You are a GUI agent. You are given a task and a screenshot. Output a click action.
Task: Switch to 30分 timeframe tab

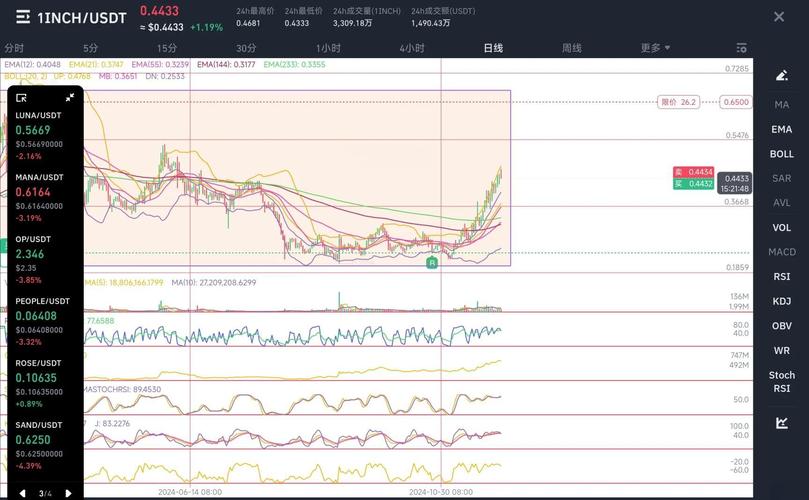pos(246,48)
